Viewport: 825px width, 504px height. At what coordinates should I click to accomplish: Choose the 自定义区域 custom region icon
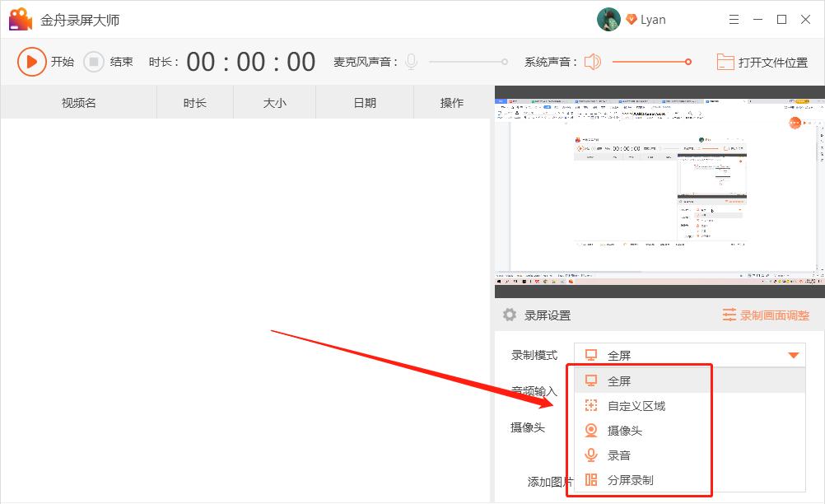pos(591,405)
